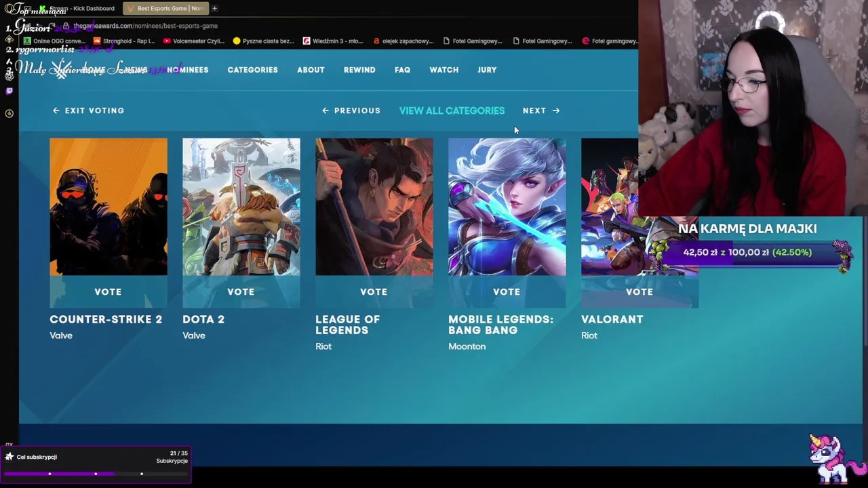Go to the About page

[311, 70]
